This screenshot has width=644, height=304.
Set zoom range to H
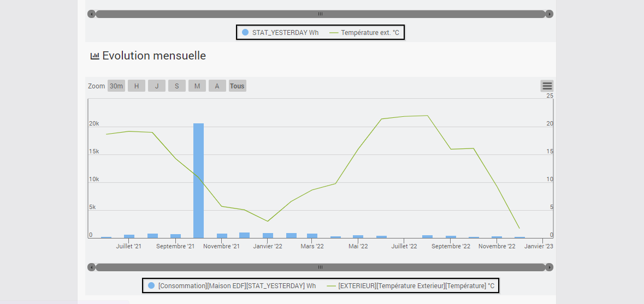137,86
